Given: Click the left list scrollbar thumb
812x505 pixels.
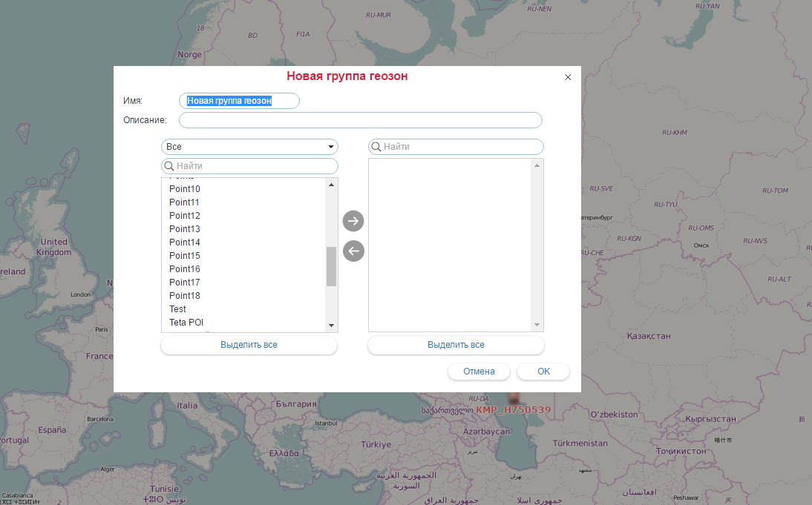Looking at the screenshot, I should point(331,266).
